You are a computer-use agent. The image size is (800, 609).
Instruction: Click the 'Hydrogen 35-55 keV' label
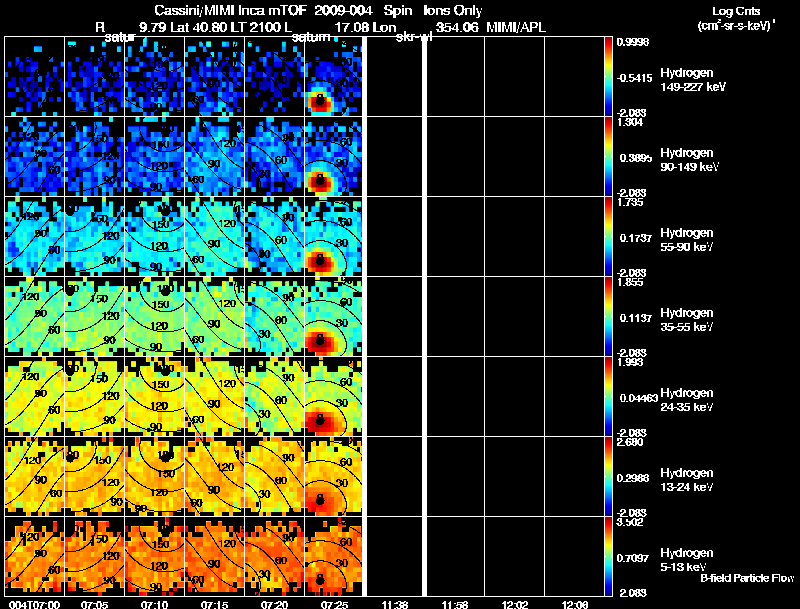coord(687,320)
